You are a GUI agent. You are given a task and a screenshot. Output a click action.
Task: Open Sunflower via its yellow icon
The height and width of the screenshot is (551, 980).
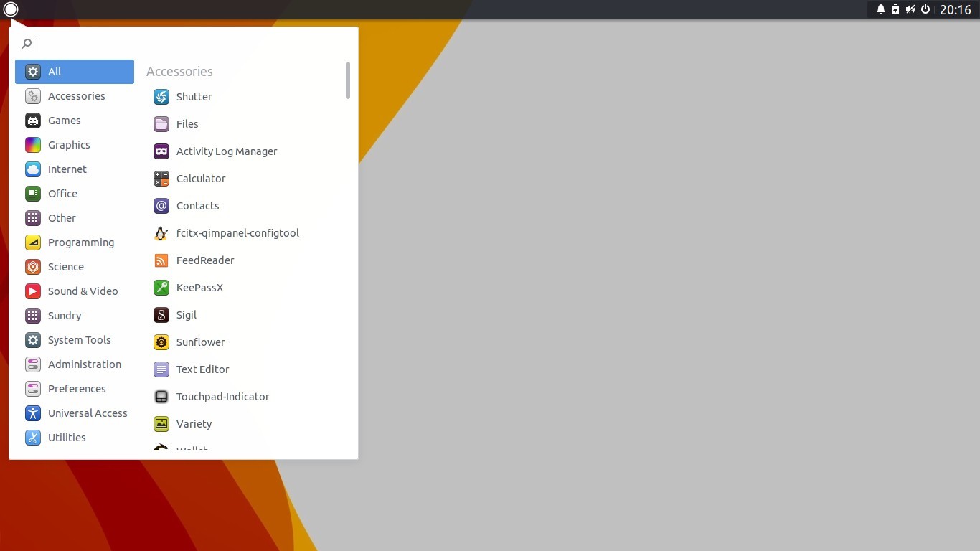(161, 342)
